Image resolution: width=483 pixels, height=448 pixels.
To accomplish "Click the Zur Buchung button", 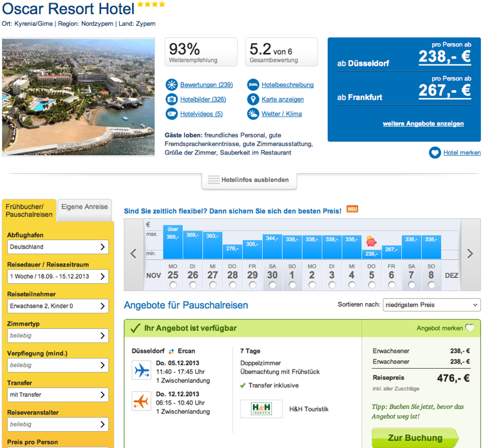I will coord(415,438).
